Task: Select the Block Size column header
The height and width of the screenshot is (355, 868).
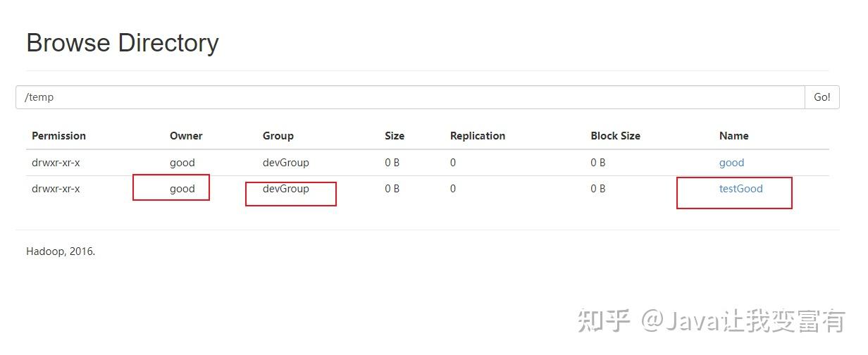Action: coord(615,136)
